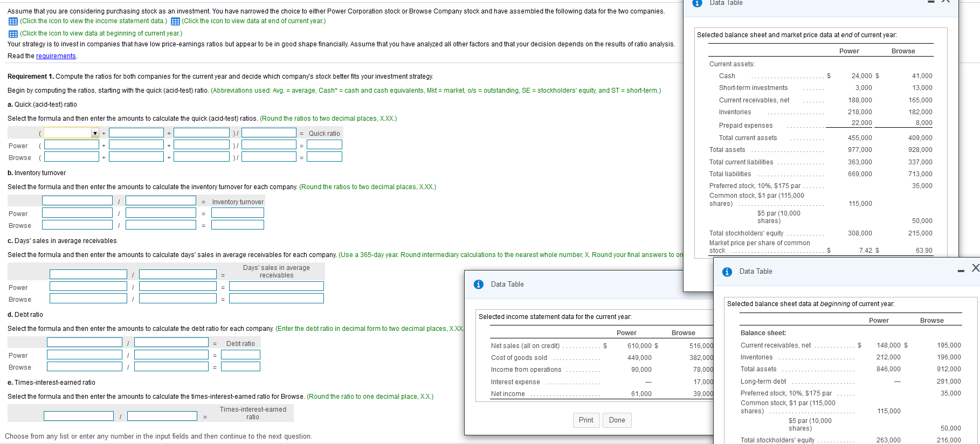Click info icon of income statement Data Table
Viewport: 980px width, 444px height.
tap(479, 285)
